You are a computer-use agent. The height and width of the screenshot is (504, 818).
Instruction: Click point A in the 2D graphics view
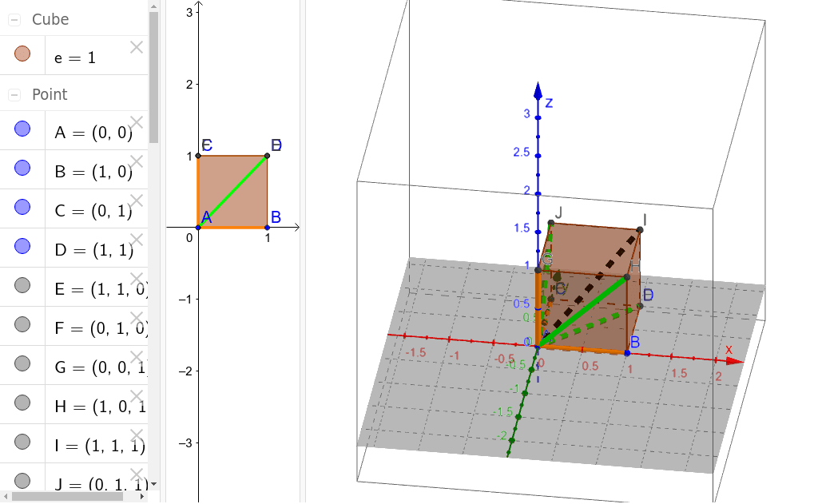198,228
